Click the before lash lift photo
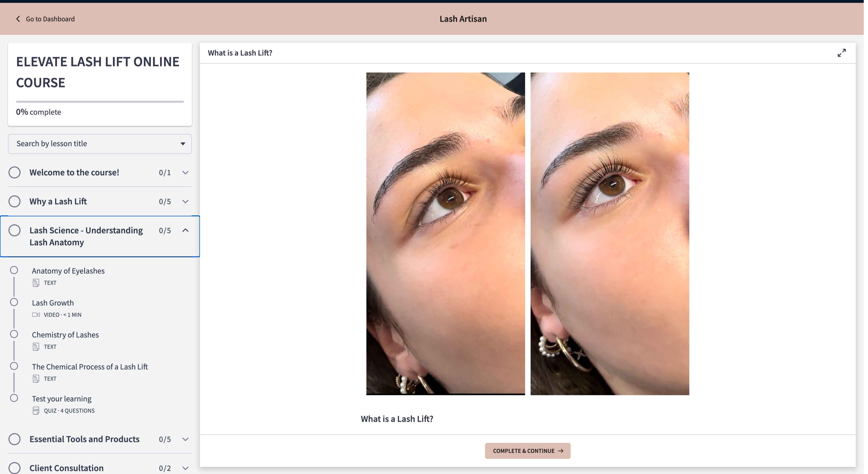This screenshot has width=868, height=474. tap(445, 234)
